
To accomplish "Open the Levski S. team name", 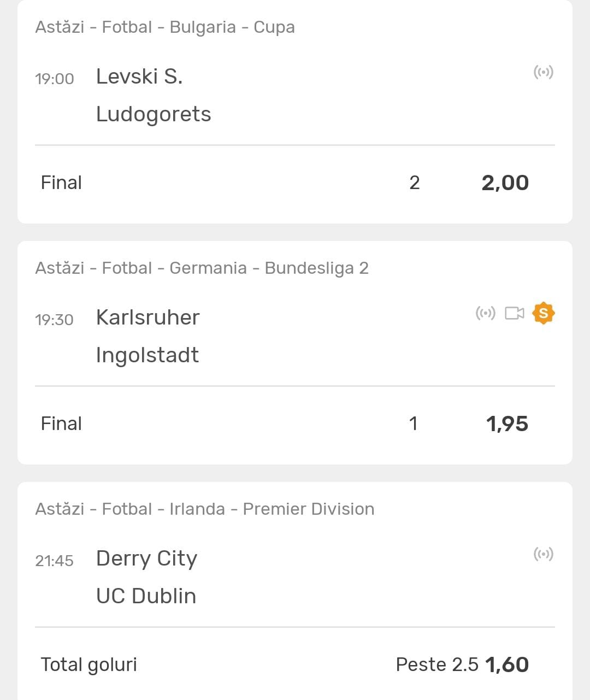I will (x=139, y=77).
